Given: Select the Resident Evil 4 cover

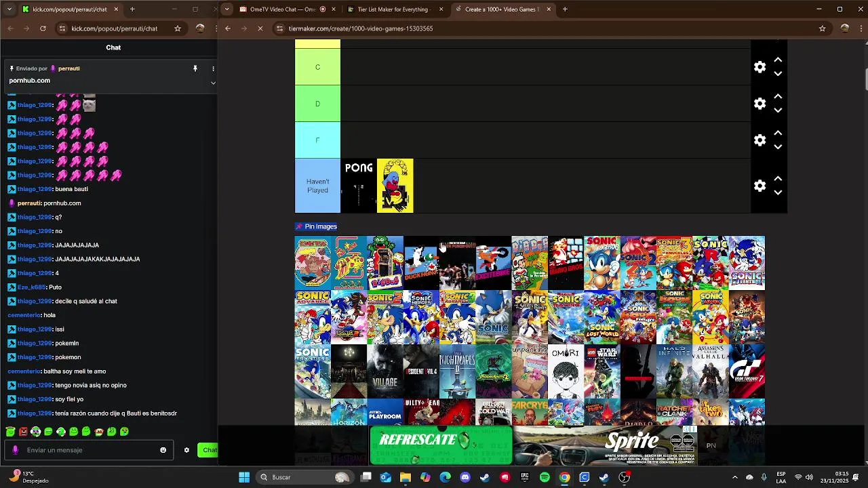Looking at the screenshot, I should (421, 371).
